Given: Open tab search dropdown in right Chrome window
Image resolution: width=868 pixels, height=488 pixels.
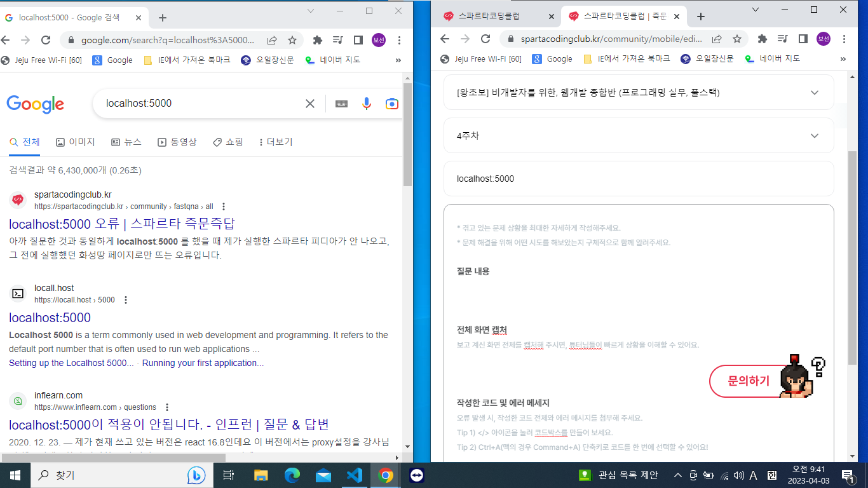Looking at the screenshot, I should [756, 10].
